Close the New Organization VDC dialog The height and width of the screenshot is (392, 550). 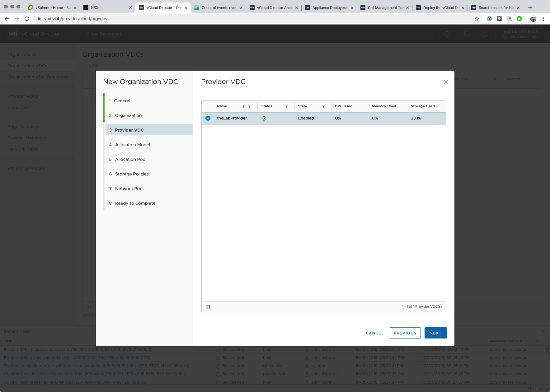point(446,82)
